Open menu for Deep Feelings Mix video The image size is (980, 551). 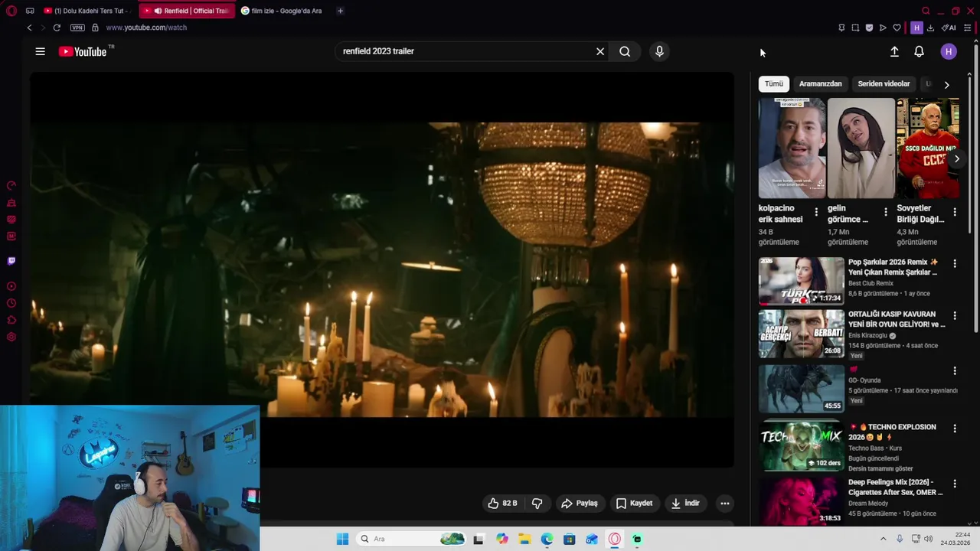pos(955,484)
